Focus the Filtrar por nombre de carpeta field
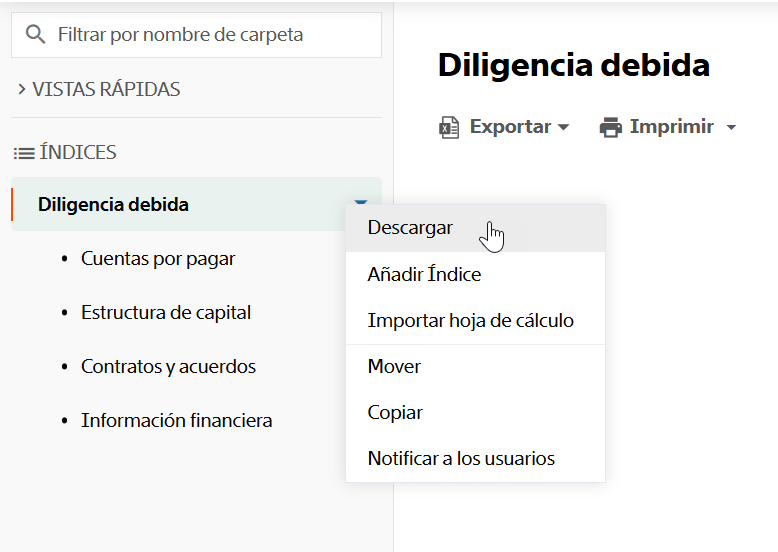 [196, 35]
